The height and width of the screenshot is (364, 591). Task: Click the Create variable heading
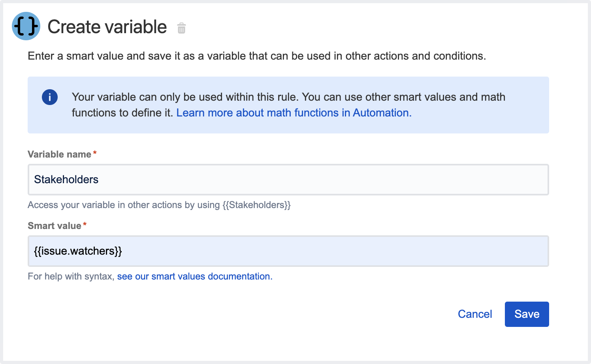(x=107, y=27)
